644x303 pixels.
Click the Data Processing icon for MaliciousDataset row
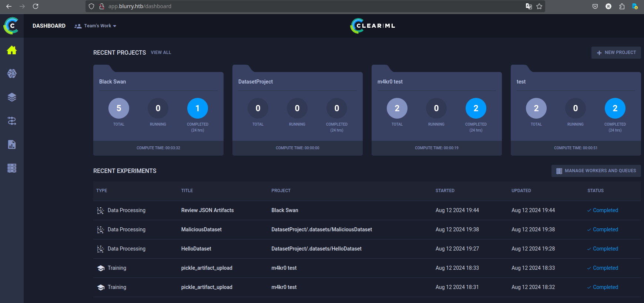click(x=100, y=230)
